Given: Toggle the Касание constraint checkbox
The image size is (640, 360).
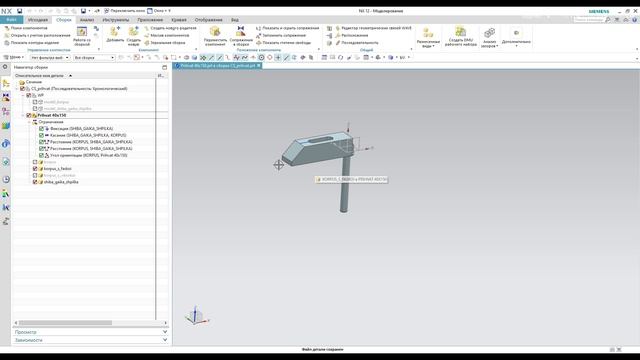Looking at the screenshot, I should 41,135.
